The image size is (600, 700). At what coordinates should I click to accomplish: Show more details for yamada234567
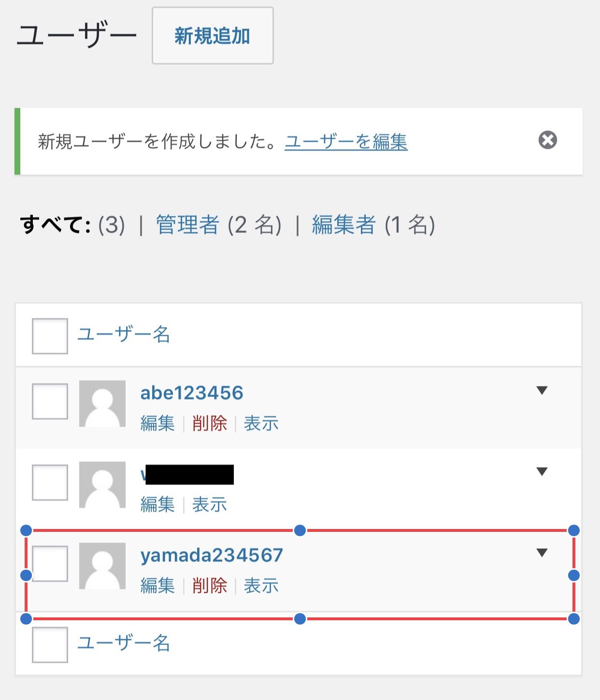coord(542,553)
